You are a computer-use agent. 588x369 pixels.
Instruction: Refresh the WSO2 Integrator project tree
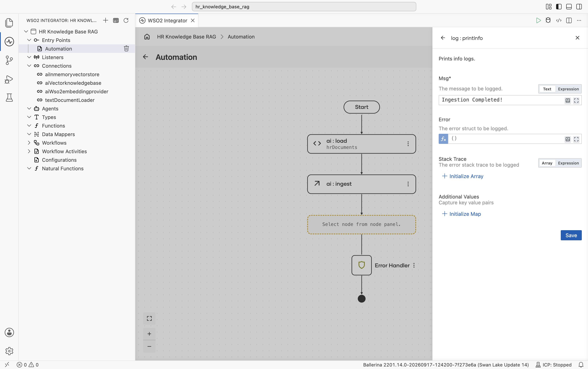coord(126,20)
